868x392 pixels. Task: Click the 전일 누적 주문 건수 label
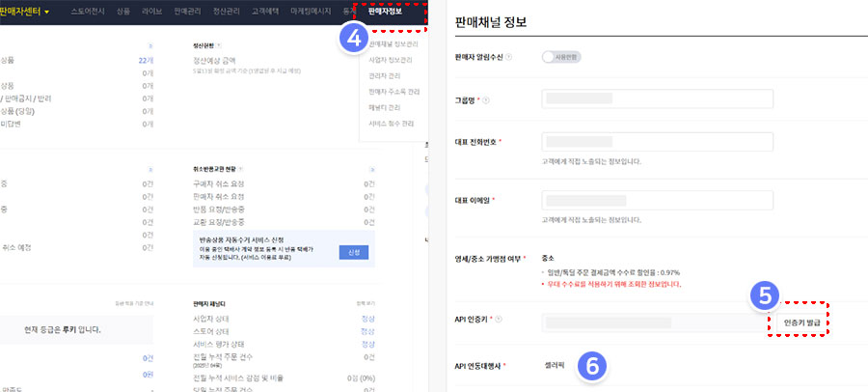(x=223, y=356)
